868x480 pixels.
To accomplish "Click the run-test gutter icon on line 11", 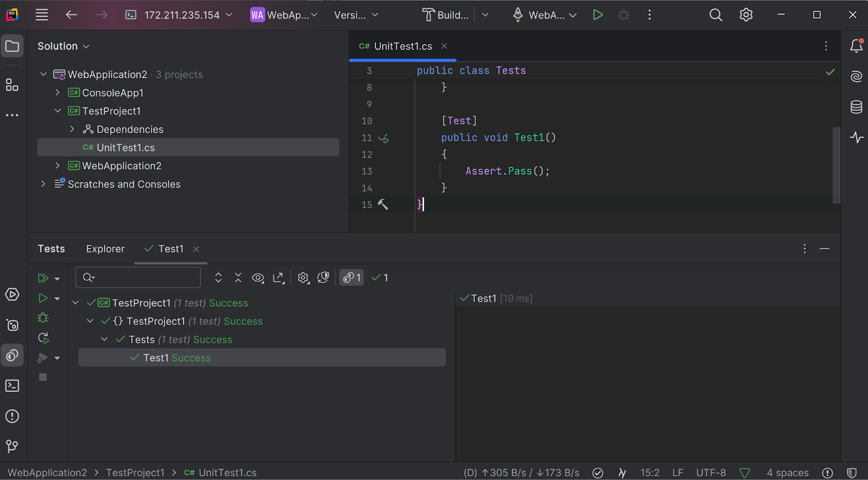I will click(384, 138).
